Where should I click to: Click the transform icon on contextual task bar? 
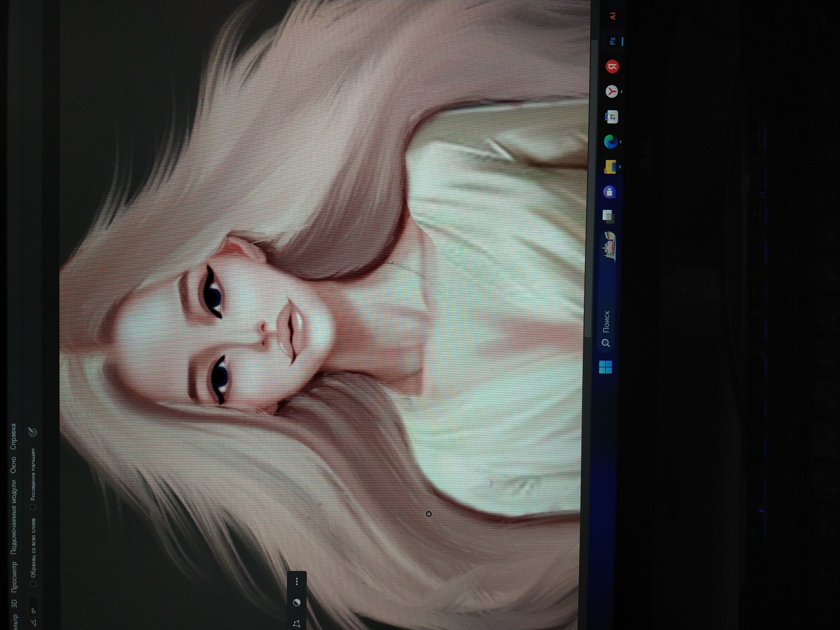297,623
